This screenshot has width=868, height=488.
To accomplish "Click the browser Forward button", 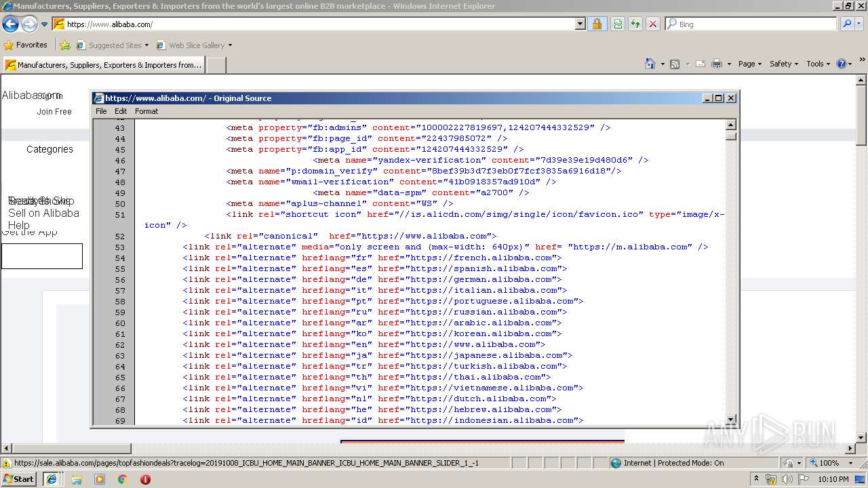I will 29,24.
